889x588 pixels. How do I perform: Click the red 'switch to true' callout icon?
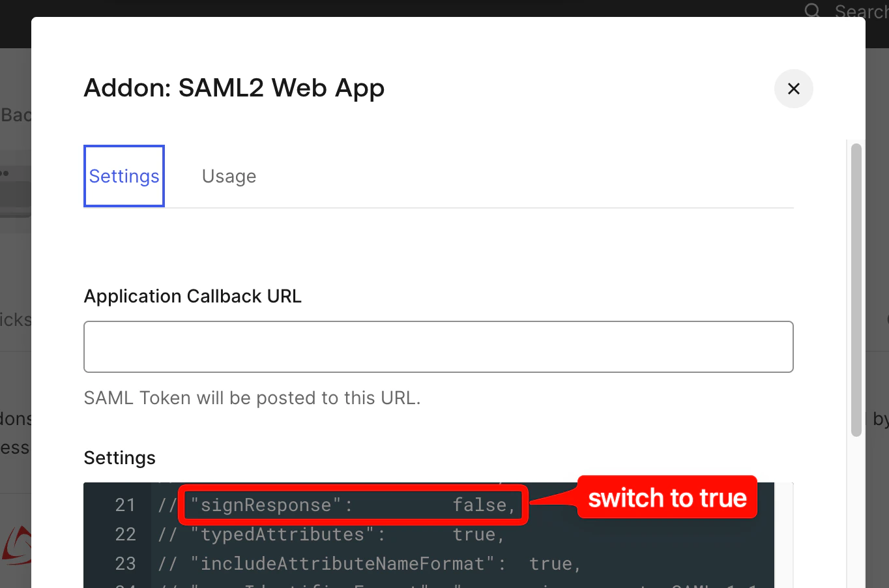(667, 498)
